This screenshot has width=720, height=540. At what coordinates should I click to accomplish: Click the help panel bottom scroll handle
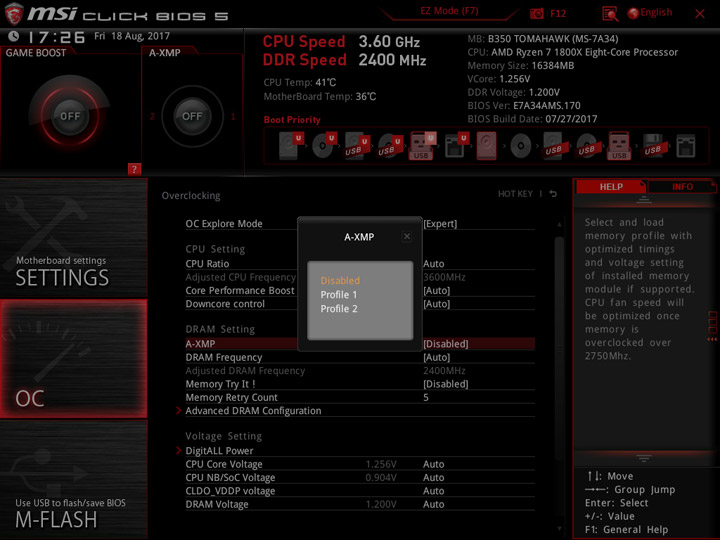coord(644,458)
